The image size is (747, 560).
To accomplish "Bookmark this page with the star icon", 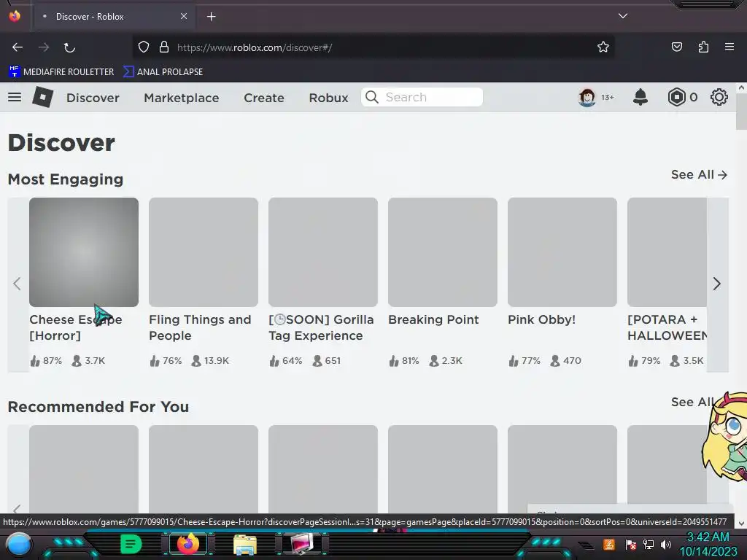I will [603, 47].
